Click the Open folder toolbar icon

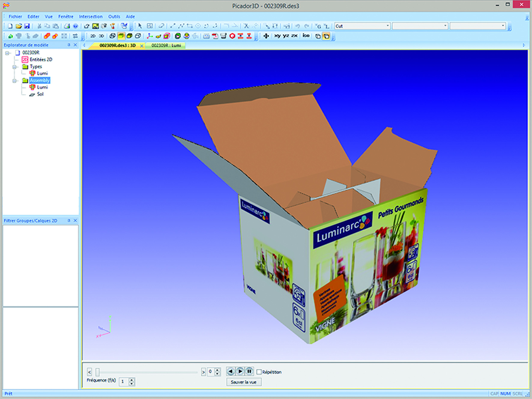pyautogui.click(x=19, y=26)
